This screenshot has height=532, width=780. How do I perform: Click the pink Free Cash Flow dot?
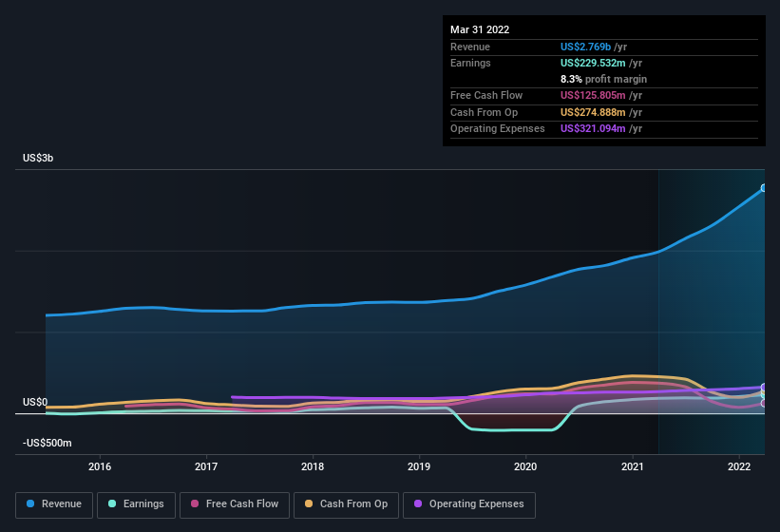pos(195,503)
